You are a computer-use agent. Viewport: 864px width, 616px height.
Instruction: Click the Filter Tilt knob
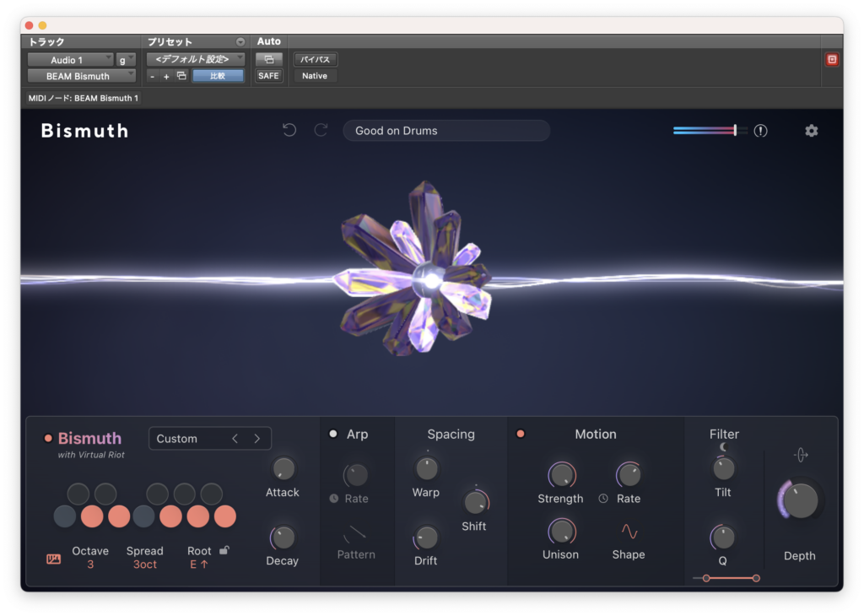click(x=723, y=469)
